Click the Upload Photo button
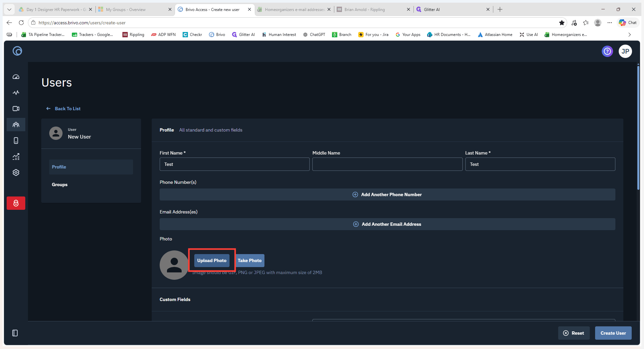 (x=212, y=260)
